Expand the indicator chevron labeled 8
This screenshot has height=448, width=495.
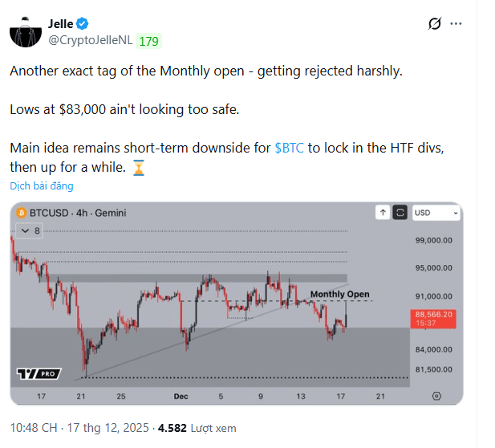coord(30,230)
